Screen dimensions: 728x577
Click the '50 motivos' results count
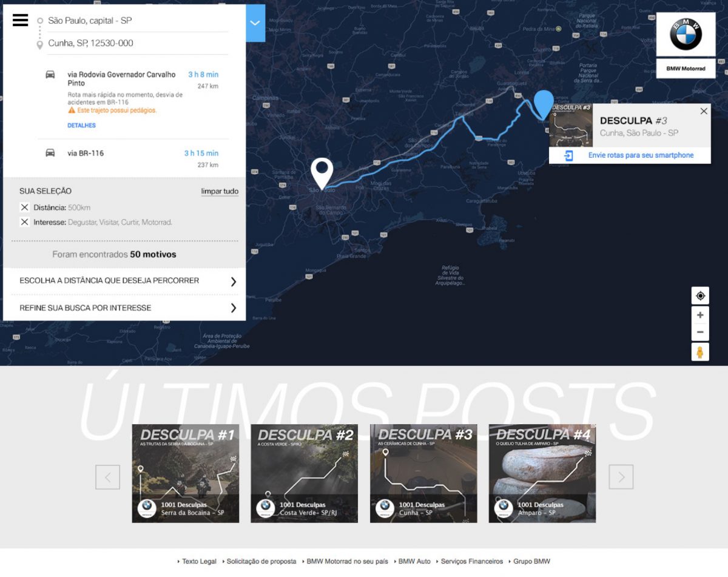tap(153, 255)
